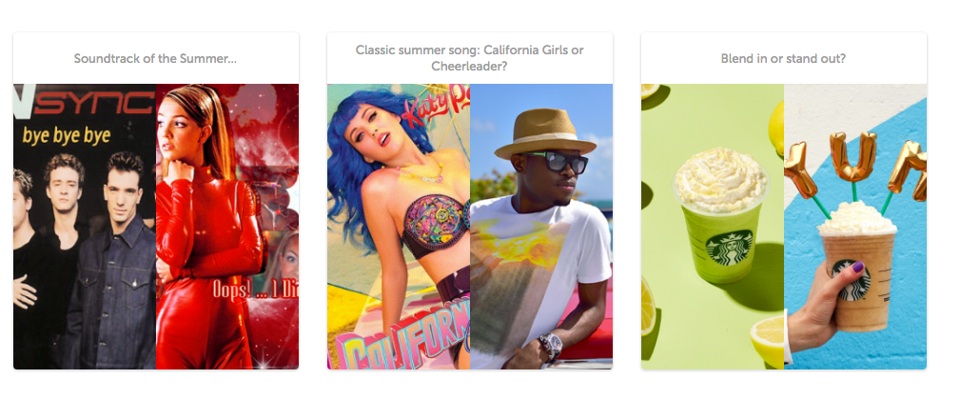
Task: Select the NSYNC bye bye bye image
Action: click(85, 227)
